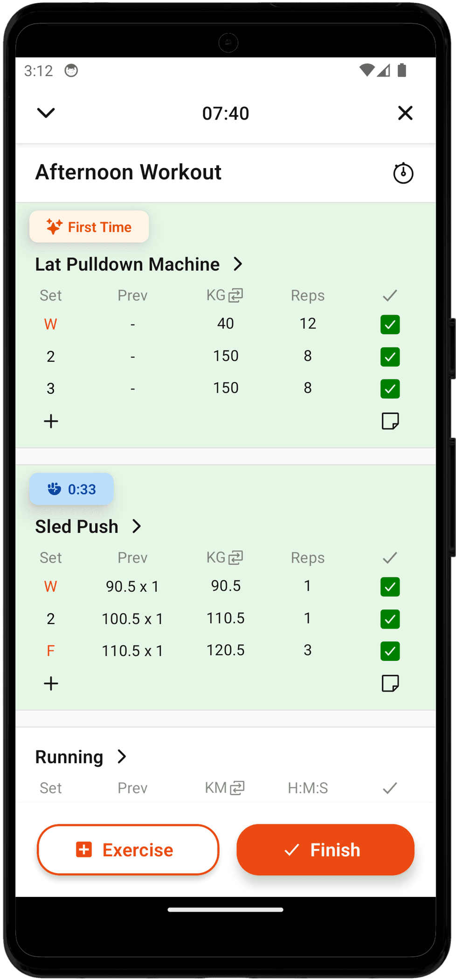Click completion column header for Lat Pulldown
Screen dimensions: 456x980
(390, 295)
